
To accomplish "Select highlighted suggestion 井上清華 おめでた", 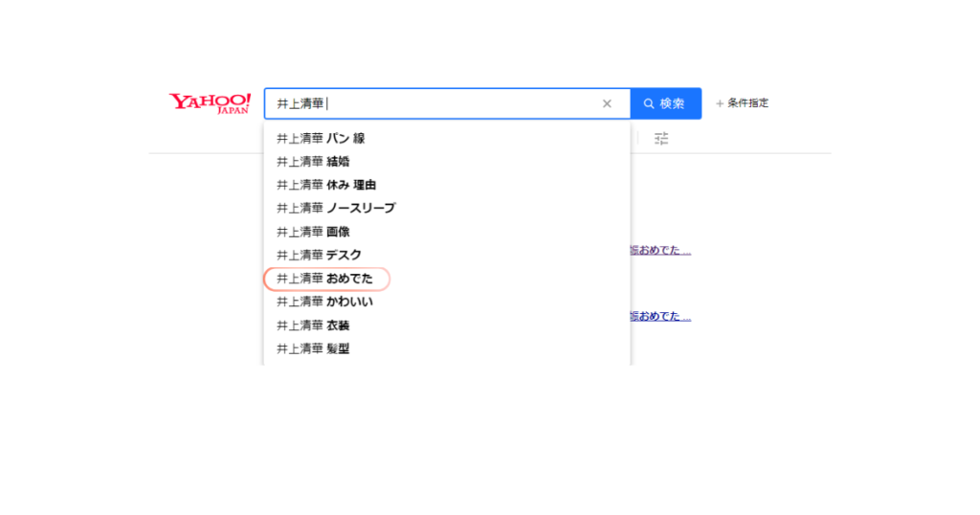I will click(325, 279).
